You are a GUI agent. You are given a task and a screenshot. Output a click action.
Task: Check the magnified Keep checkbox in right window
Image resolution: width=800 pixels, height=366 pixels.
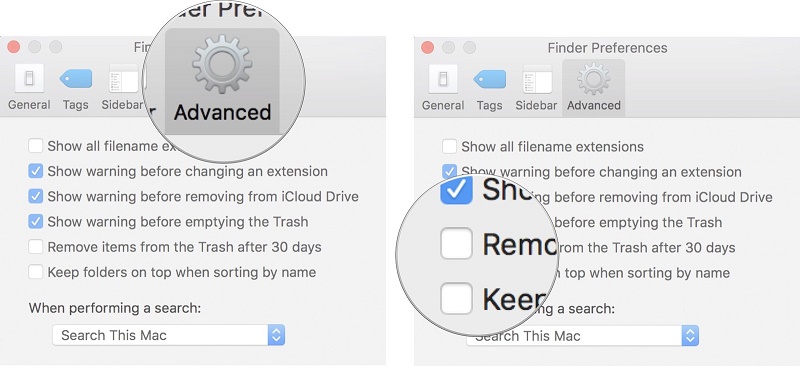pos(456,299)
